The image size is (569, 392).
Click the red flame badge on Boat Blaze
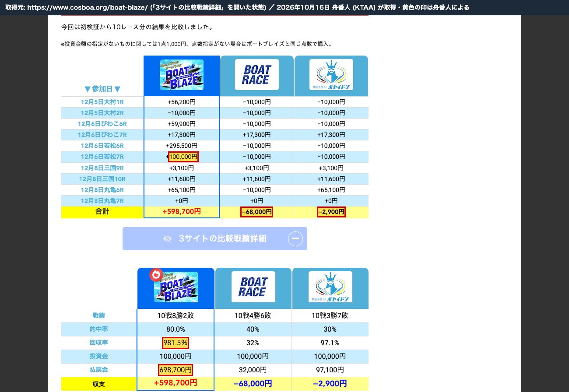[156, 274]
